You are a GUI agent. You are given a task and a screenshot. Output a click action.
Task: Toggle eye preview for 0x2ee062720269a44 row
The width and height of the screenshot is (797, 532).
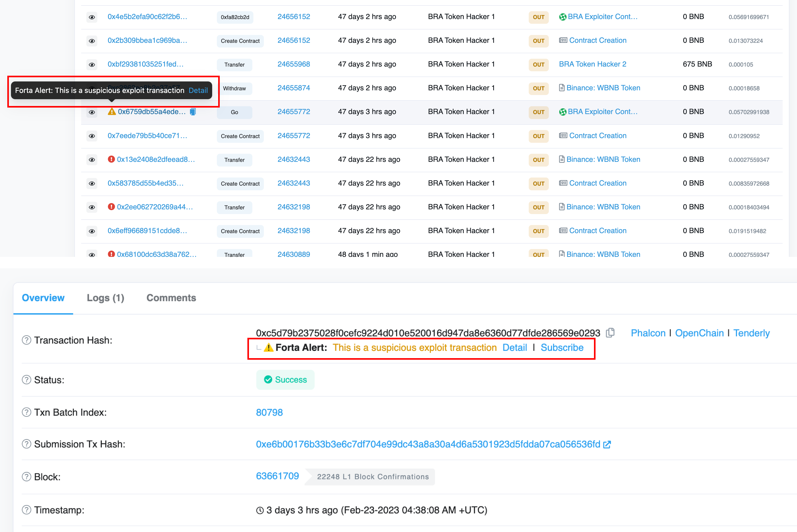[92, 207]
